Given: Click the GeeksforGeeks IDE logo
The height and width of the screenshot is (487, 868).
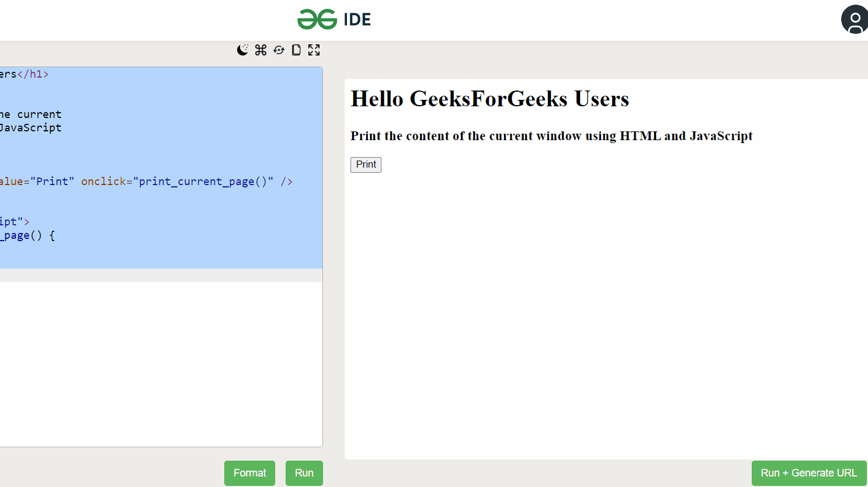Looking at the screenshot, I should tap(334, 19).
